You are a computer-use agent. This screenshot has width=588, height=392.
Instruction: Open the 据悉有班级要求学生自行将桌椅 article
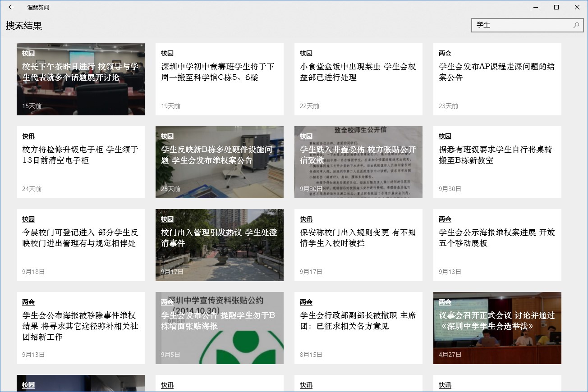[x=497, y=162]
